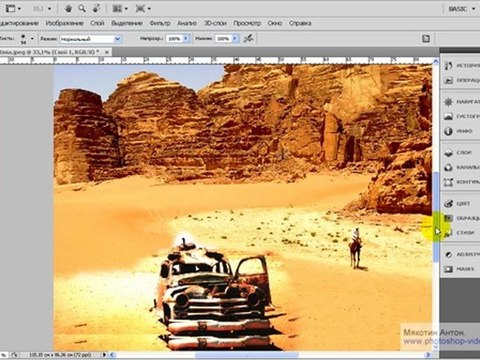Click the opacity 100% input field
This screenshot has height=360, width=480.
pyautogui.click(x=175, y=39)
